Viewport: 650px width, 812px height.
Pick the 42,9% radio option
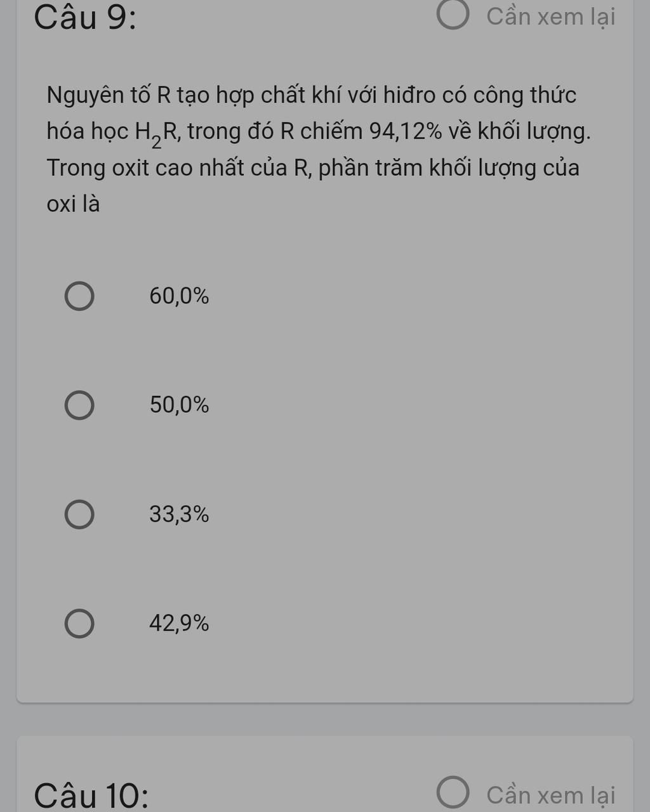tap(79, 624)
